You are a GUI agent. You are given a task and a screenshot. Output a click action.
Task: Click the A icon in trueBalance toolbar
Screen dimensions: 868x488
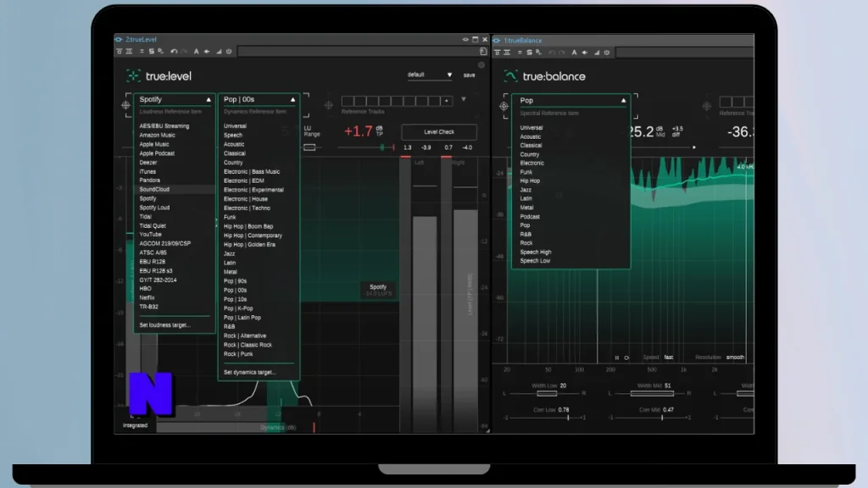574,53
